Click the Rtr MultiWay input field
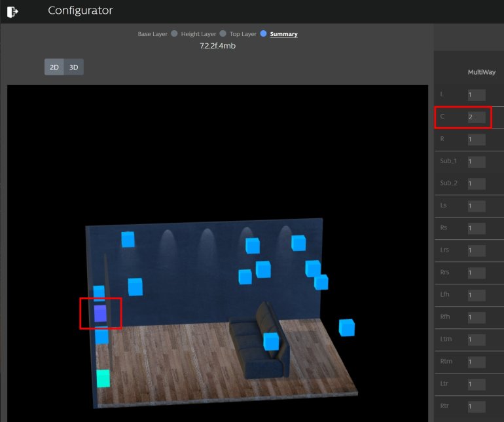The image size is (504, 422). click(476, 407)
